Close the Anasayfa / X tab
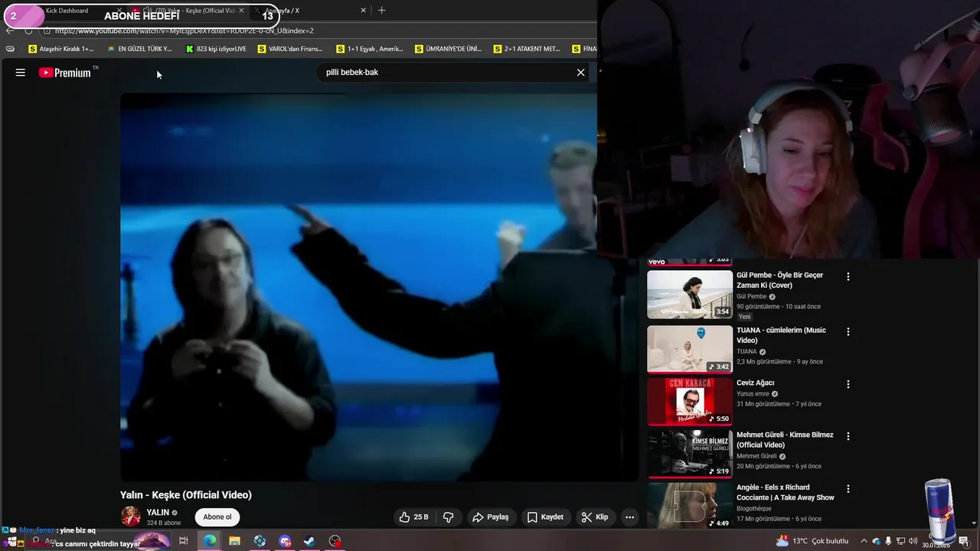The image size is (980, 551). point(364,11)
